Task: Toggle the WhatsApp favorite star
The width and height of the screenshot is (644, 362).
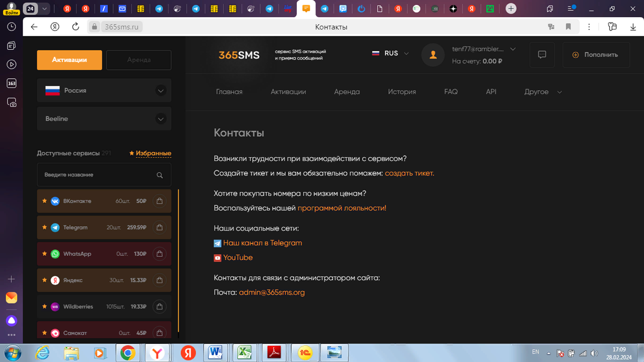Action: [x=45, y=254]
